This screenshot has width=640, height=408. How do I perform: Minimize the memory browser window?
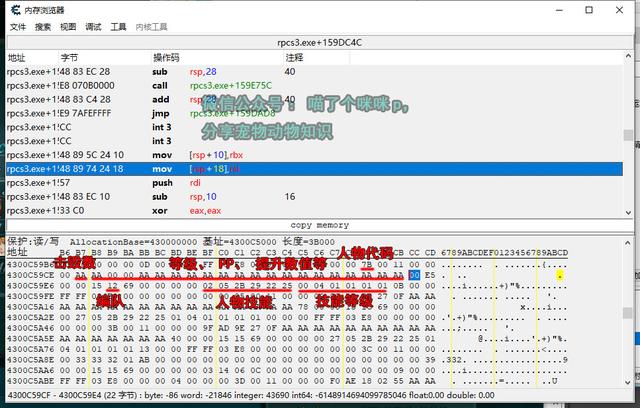click(560, 10)
